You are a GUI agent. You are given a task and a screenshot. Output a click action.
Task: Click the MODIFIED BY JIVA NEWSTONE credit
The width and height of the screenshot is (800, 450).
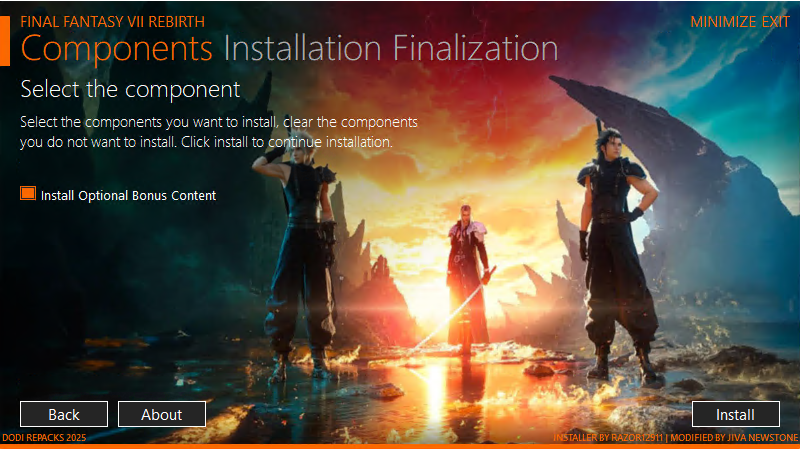734,438
